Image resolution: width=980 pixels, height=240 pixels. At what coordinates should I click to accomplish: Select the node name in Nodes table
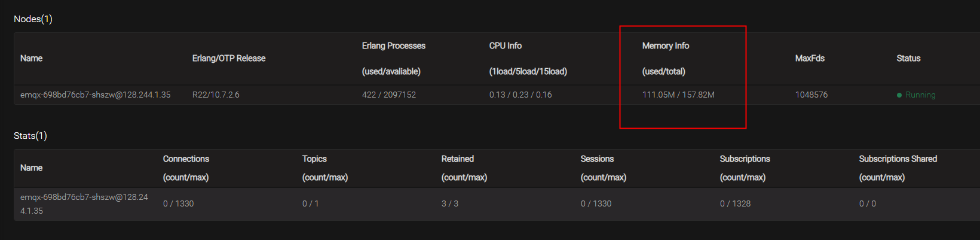(96, 95)
